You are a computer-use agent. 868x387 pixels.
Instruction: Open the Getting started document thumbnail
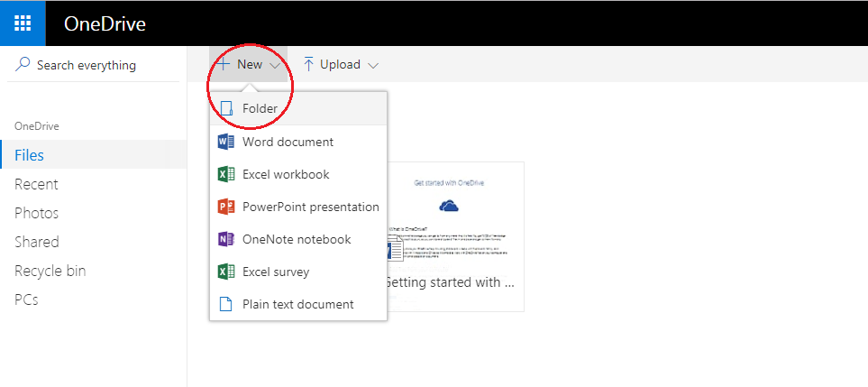[x=455, y=237]
